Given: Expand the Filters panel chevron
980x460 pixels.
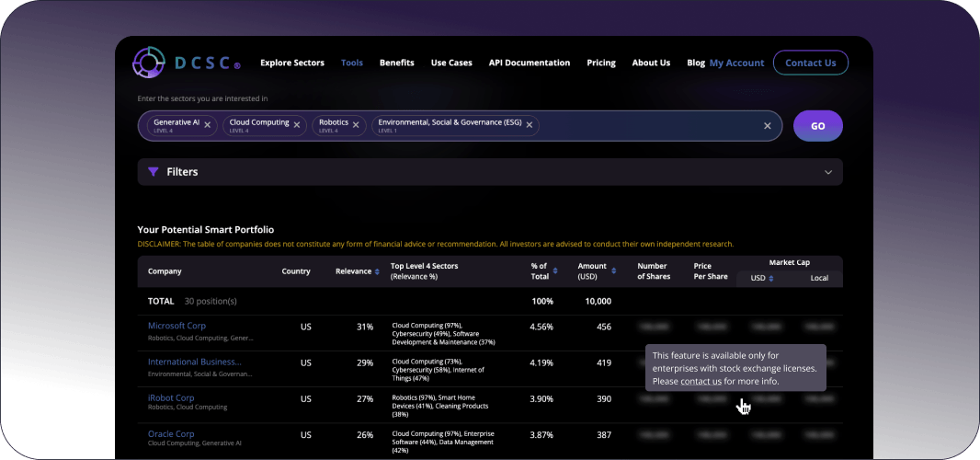Looking at the screenshot, I should point(828,172).
